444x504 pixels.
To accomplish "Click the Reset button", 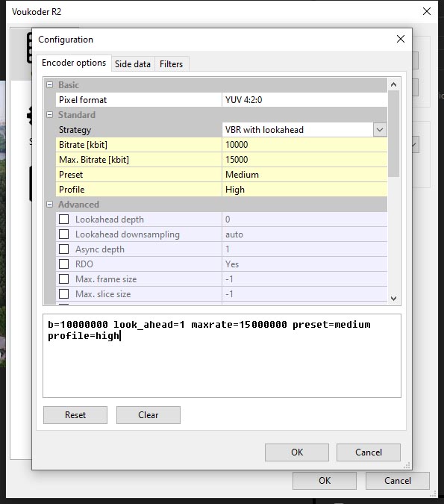I will tap(75, 415).
